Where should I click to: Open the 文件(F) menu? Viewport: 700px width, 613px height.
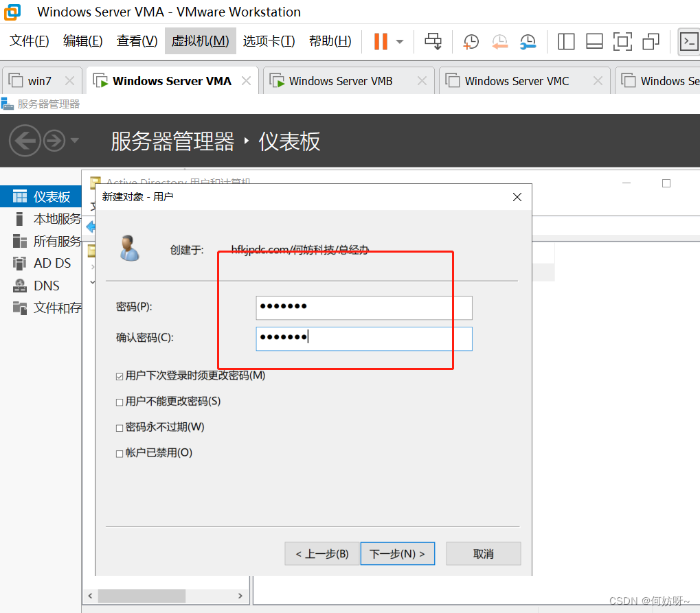click(30, 41)
